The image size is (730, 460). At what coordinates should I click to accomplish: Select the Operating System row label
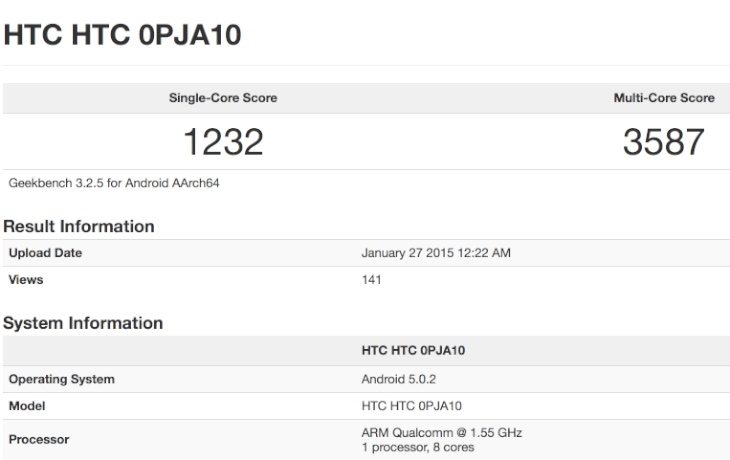tap(61, 379)
